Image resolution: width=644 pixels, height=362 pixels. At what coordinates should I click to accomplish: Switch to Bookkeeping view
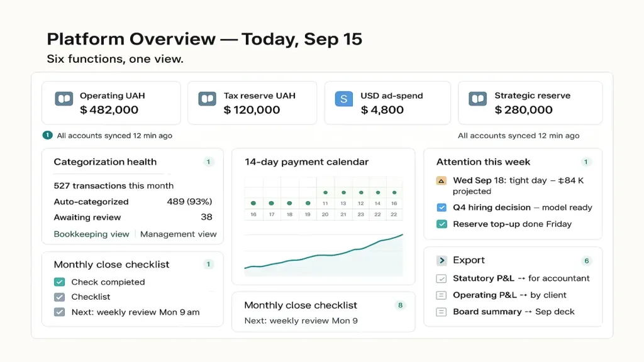pyautogui.click(x=92, y=234)
